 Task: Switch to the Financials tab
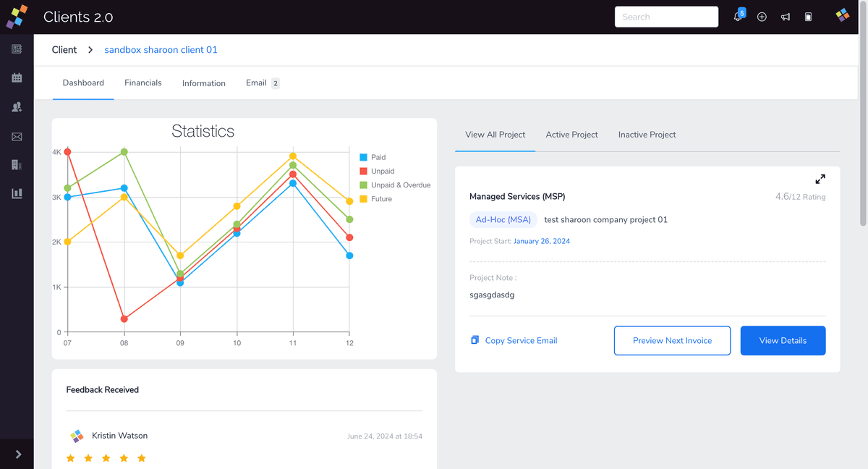coord(143,83)
